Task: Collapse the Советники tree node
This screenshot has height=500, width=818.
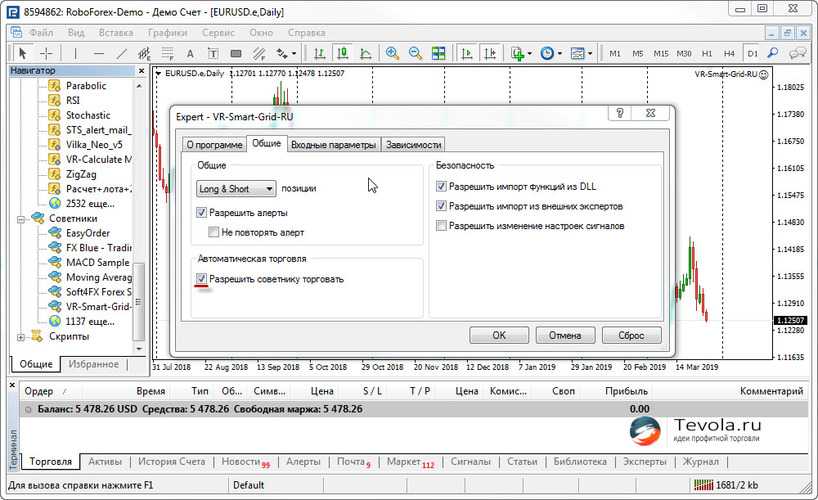Action: tap(23, 218)
